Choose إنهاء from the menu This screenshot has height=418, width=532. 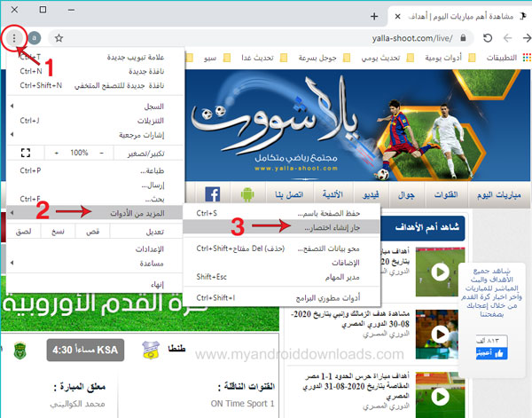click(96, 285)
